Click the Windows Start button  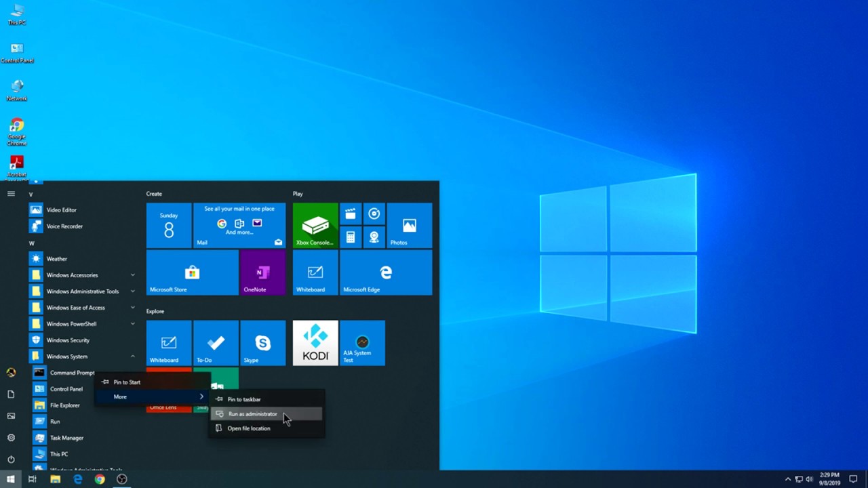click(x=11, y=479)
